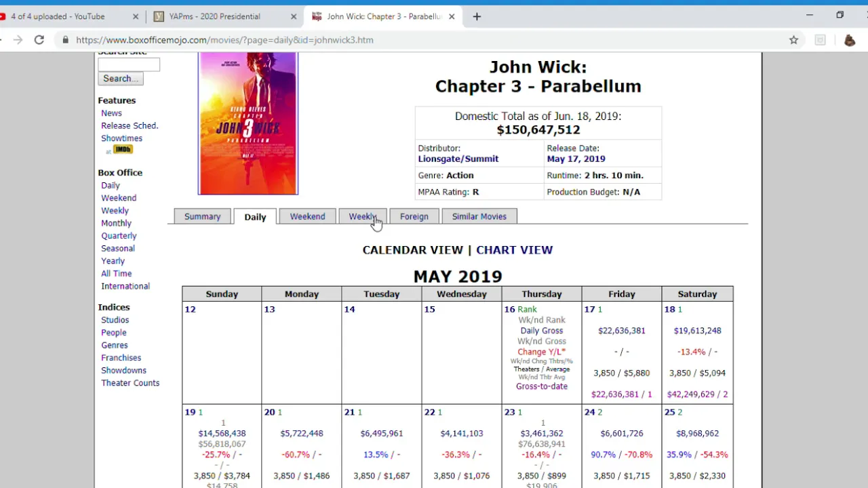Image resolution: width=868 pixels, height=488 pixels.
Task: Open the Foreign tab
Action: click(414, 216)
